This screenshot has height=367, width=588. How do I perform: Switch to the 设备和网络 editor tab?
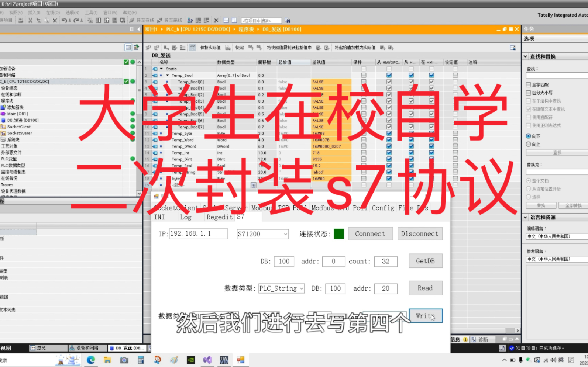click(87, 348)
